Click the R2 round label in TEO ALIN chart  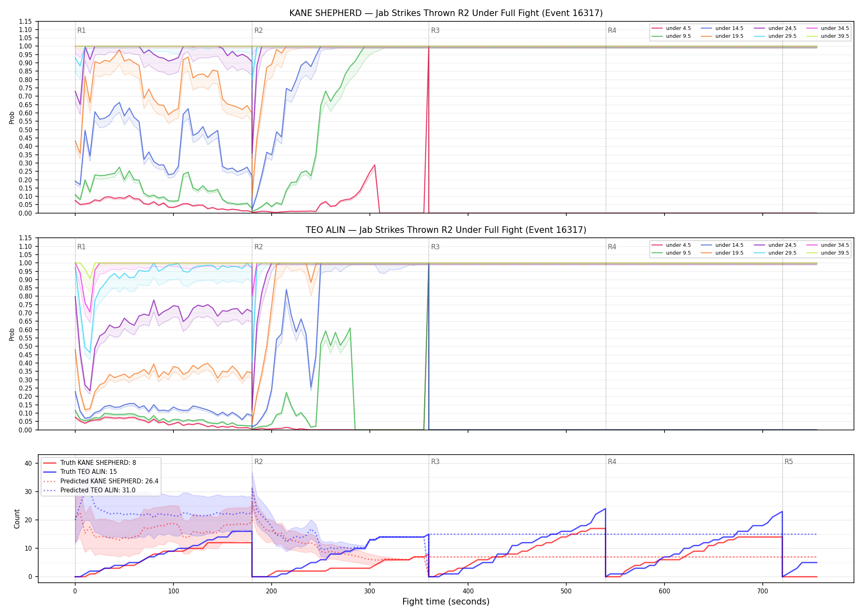(x=258, y=247)
